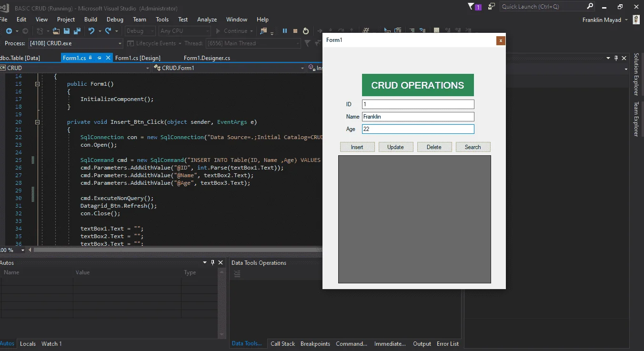Switch to the dbo.Table [Data] tab

tap(20, 58)
